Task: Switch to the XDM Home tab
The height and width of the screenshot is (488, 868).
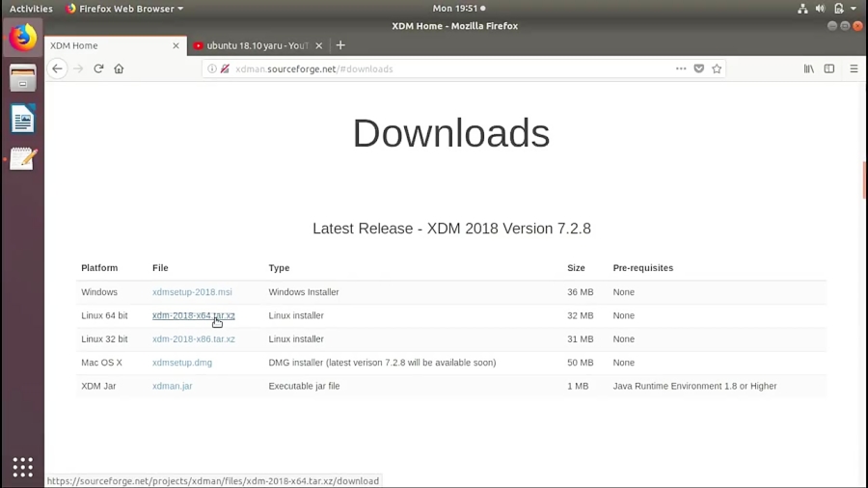Action: point(115,45)
